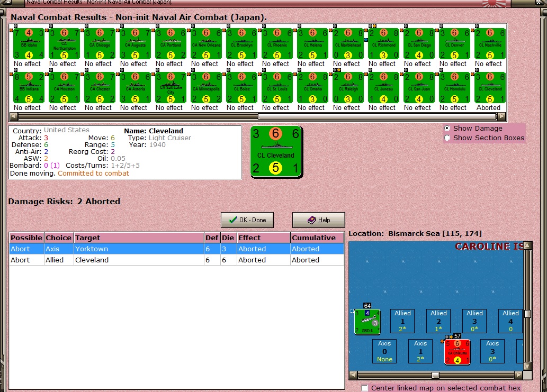Viewport: 547px width, 392px height.
Task: Click the Axis 3 section box
Action: coord(492,351)
